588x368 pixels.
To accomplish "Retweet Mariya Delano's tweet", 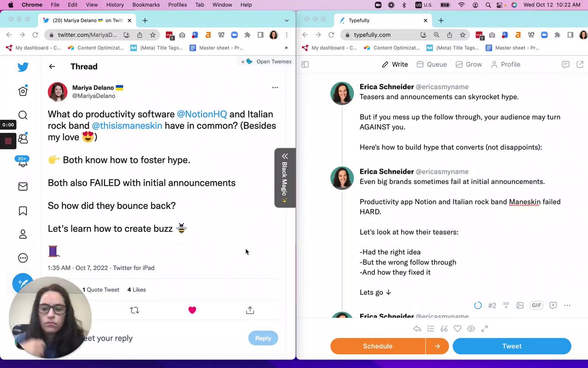I will pyautogui.click(x=135, y=310).
